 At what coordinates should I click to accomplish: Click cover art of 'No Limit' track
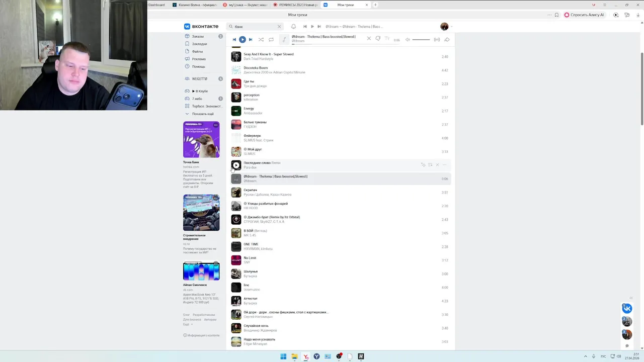click(x=236, y=260)
